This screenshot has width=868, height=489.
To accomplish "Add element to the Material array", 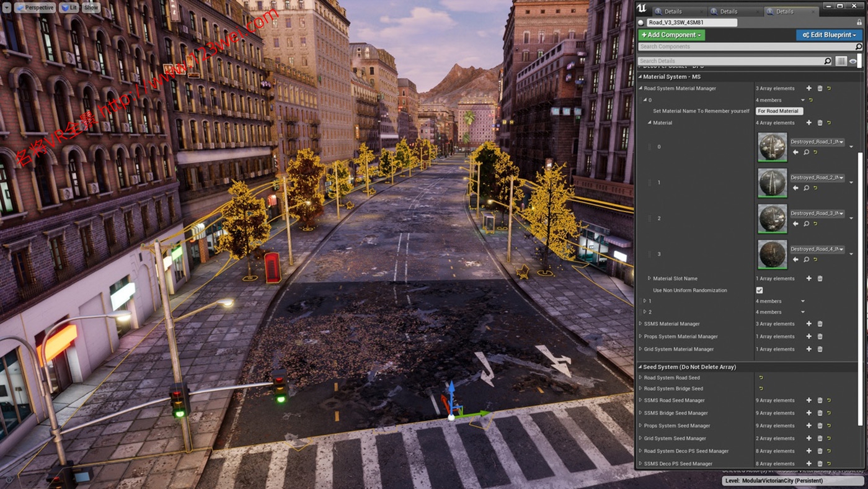I will (809, 122).
